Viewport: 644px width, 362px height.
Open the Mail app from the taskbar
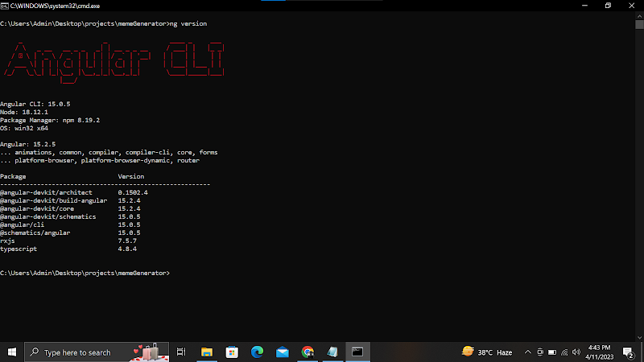(x=283, y=352)
